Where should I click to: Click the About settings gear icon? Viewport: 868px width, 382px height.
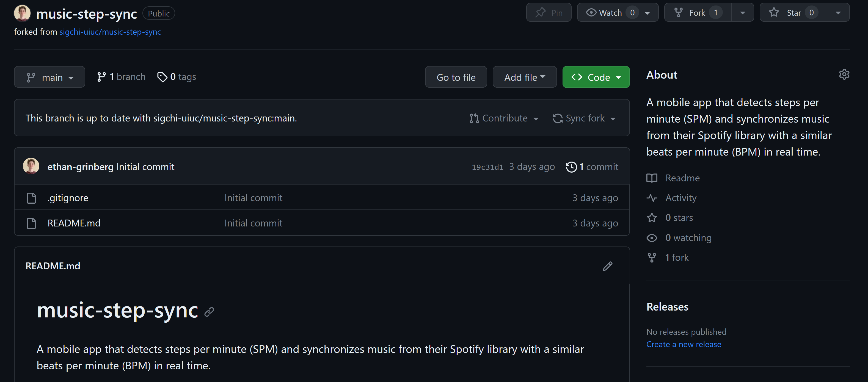point(844,74)
